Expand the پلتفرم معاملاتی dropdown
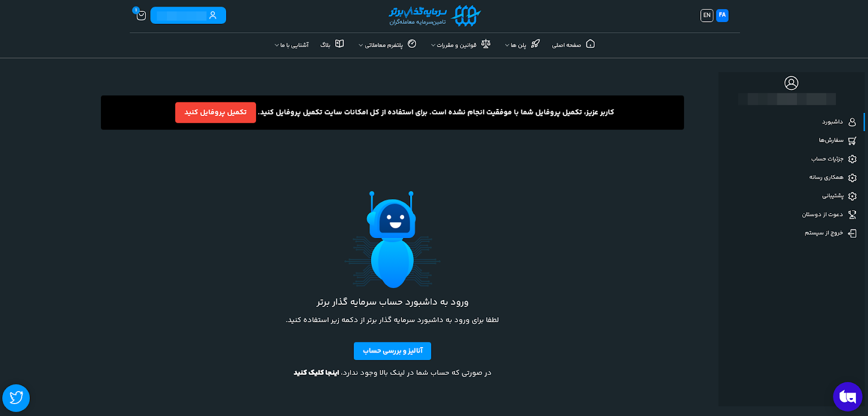This screenshot has height=416, width=868. [381, 45]
